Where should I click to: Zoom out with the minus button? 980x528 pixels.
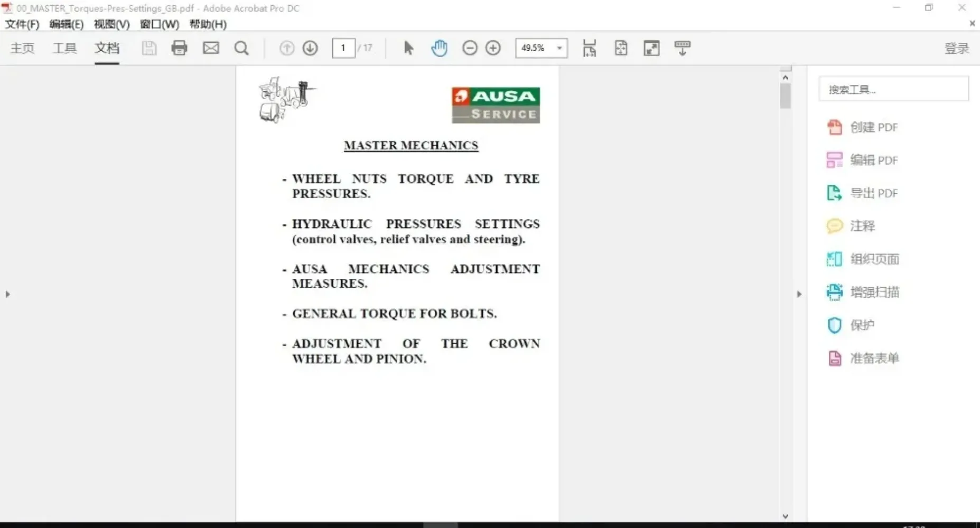(x=470, y=48)
